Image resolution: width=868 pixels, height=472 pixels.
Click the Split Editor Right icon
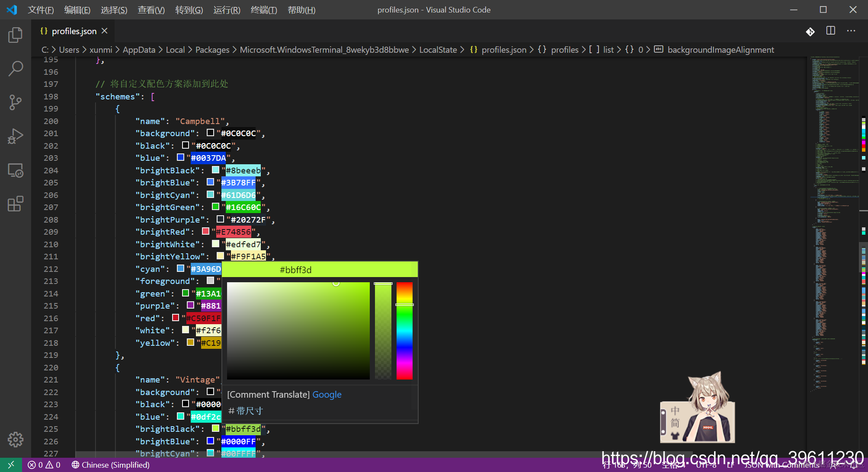pyautogui.click(x=830, y=31)
